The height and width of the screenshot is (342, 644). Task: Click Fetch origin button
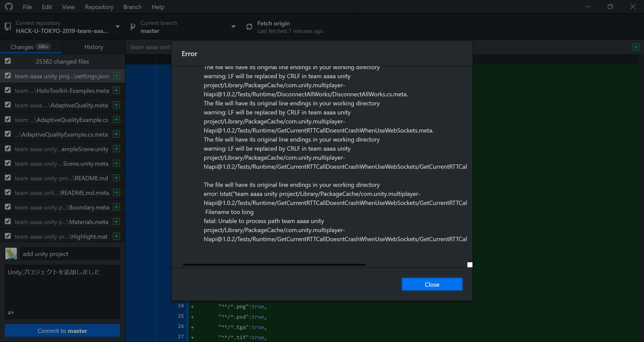click(x=299, y=27)
